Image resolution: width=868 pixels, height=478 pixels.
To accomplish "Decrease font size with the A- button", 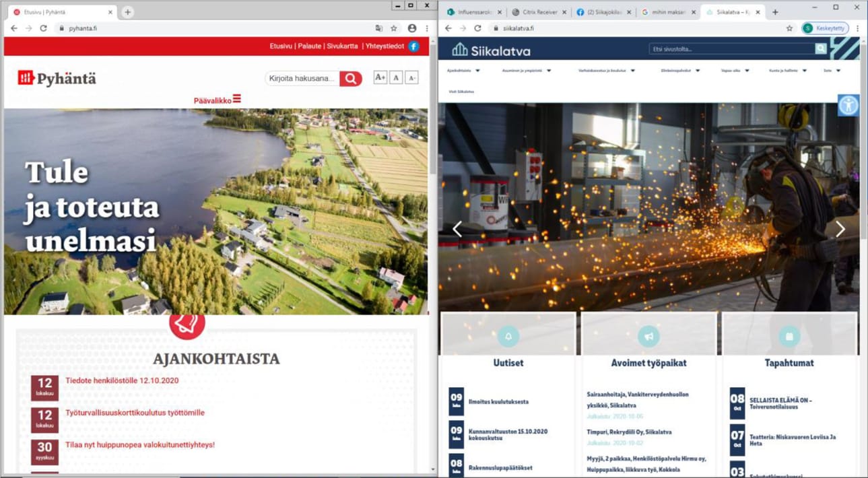I will 411,78.
